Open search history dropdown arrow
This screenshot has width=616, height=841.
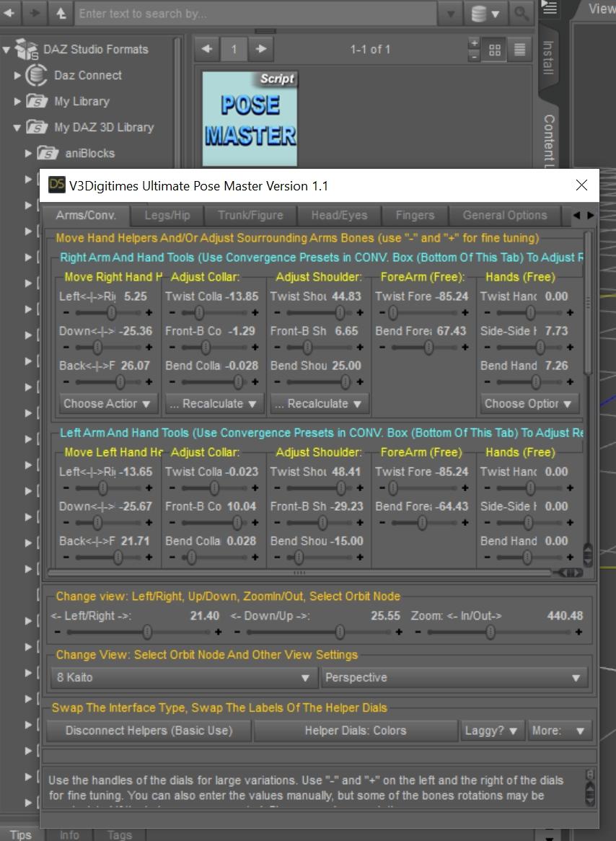(x=450, y=14)
